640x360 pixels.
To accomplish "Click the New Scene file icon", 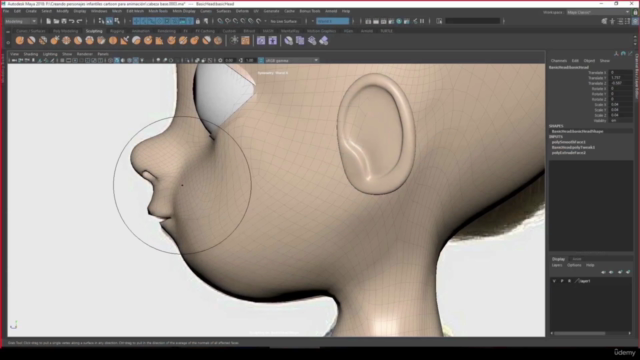I will tap(49, 21).
